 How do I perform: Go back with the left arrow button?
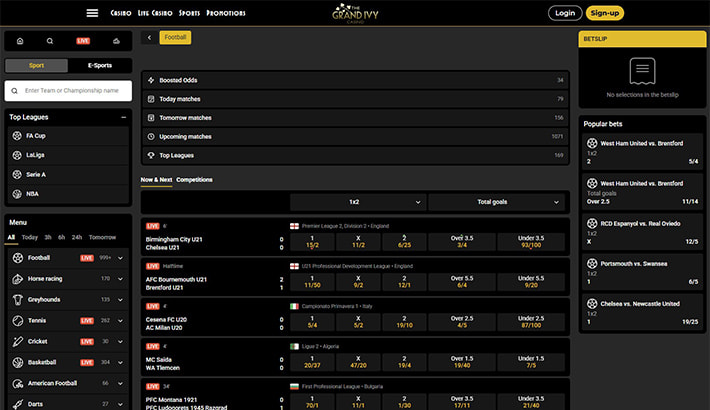(149, 38)
